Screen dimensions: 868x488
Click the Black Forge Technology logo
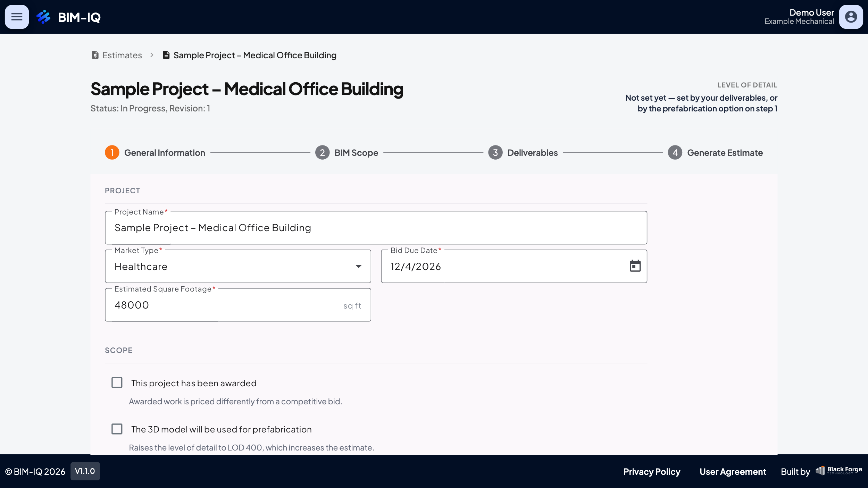(839, 471)
